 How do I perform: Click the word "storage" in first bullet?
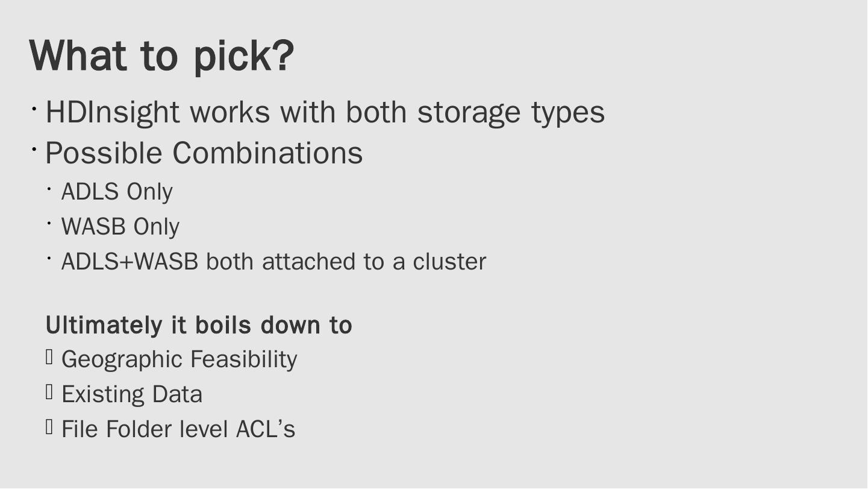point(469,113)
